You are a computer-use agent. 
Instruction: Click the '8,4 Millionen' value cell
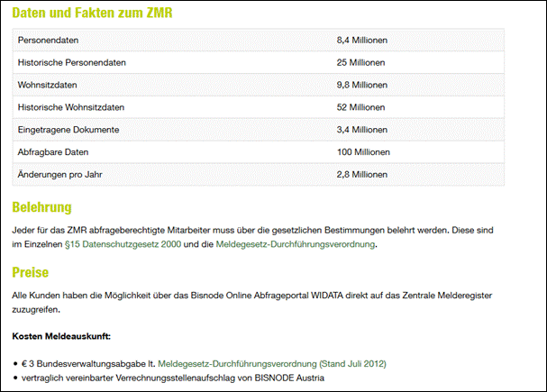pyautogui.click(x=362, y=41)
